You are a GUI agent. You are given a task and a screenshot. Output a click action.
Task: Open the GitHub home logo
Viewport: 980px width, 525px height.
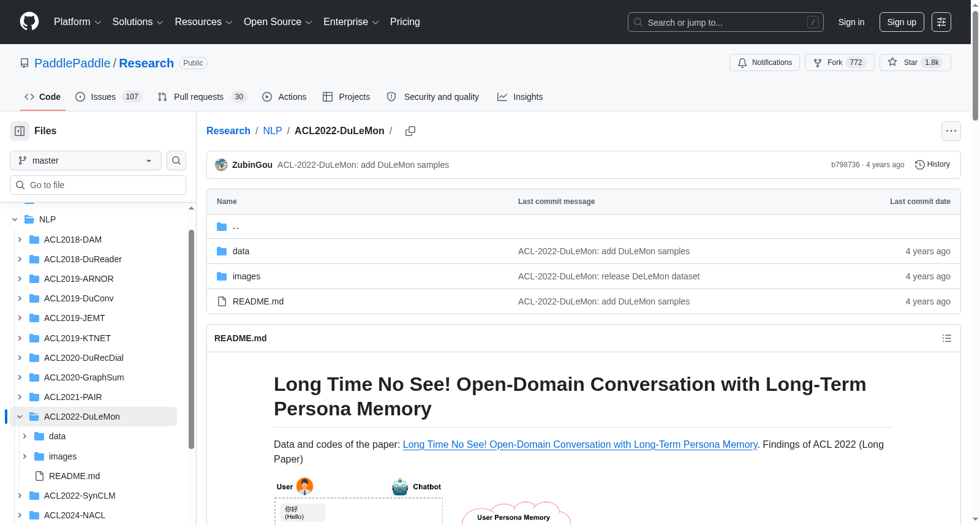[x=29, y=21]
